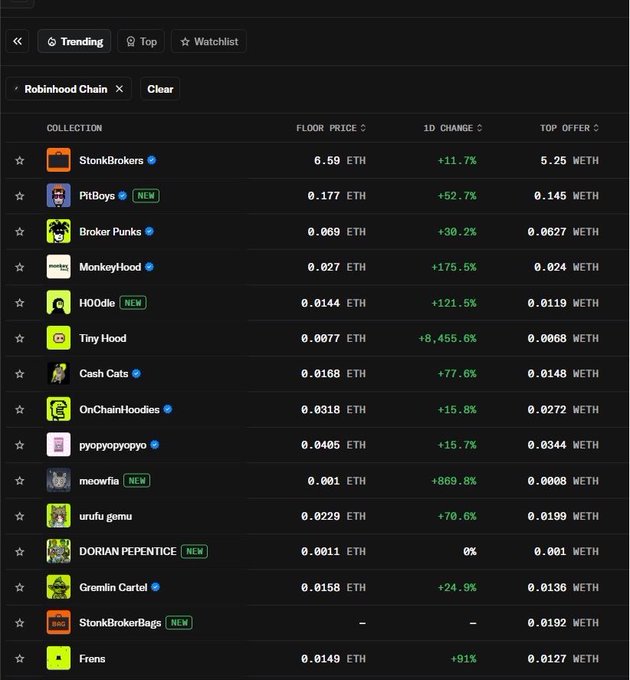Image resolution: width=630 pixels, height=680 pixels.
Task: Click the COLLECTION column header
Action: [74, 128]
